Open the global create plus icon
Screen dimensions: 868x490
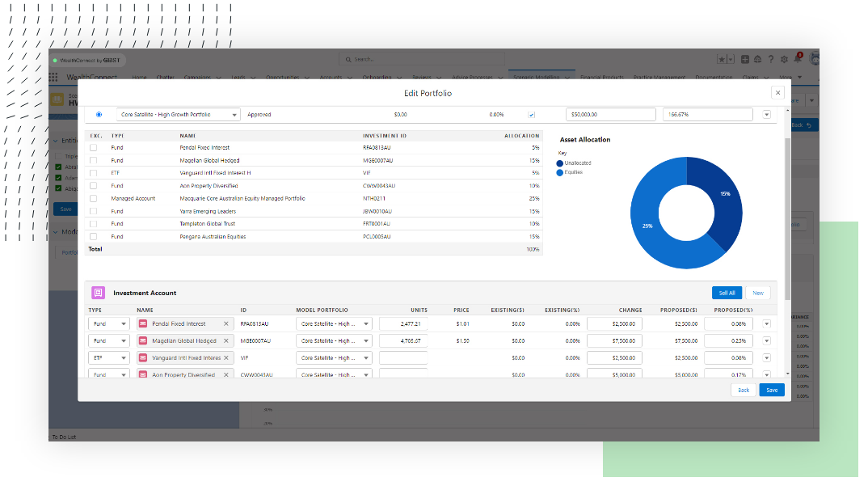745,59
